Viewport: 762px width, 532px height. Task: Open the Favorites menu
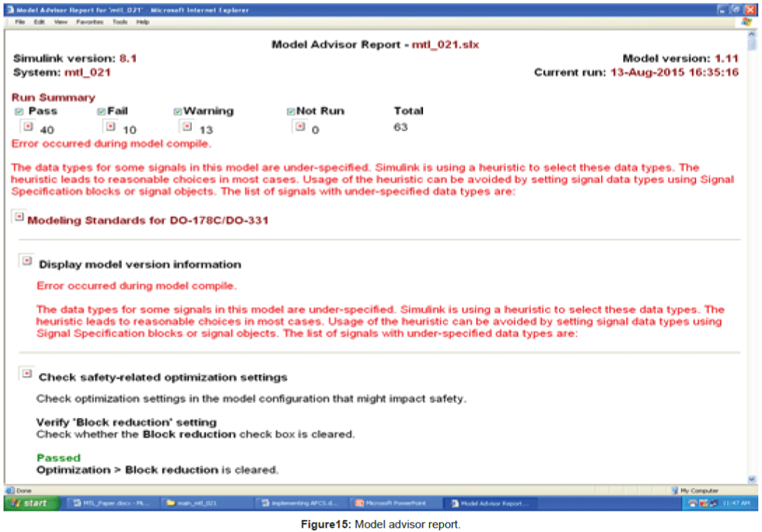coord(89,22)
